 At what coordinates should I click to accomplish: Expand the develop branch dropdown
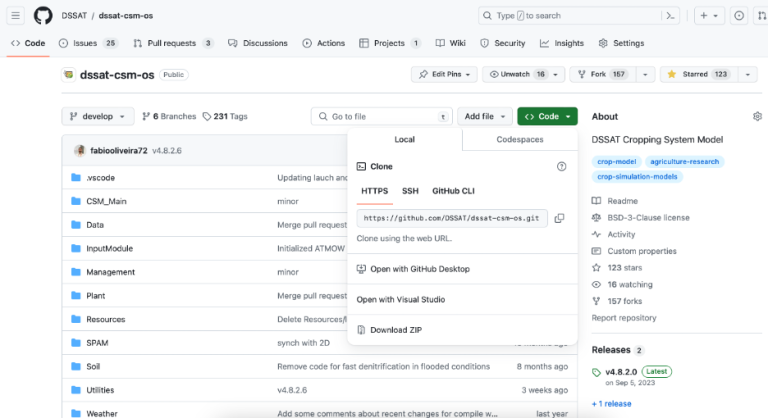pyautogui.click(x=97, y=117)
